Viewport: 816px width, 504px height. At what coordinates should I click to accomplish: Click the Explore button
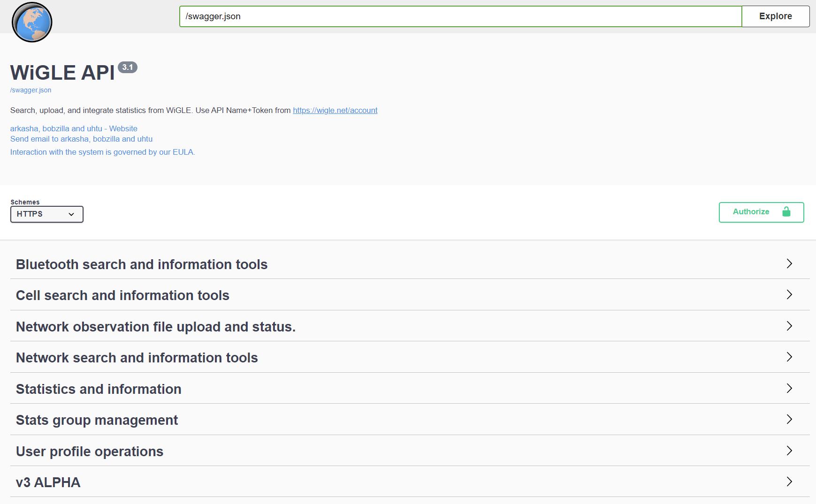776,16
